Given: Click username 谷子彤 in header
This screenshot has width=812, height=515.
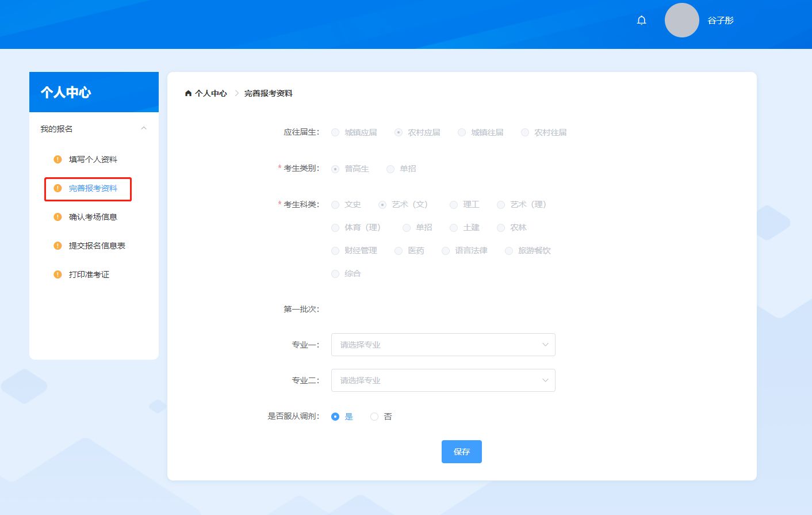Looking at the screenshot, I should coord(721,20).
